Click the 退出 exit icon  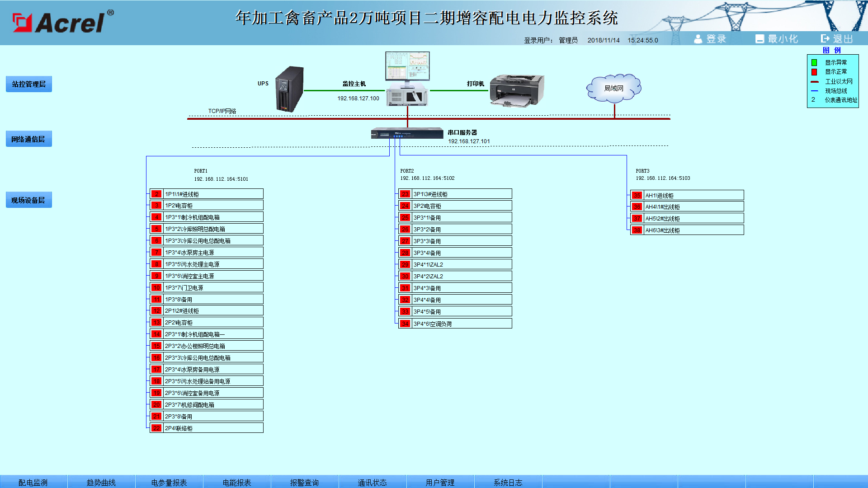pos(825,39)
